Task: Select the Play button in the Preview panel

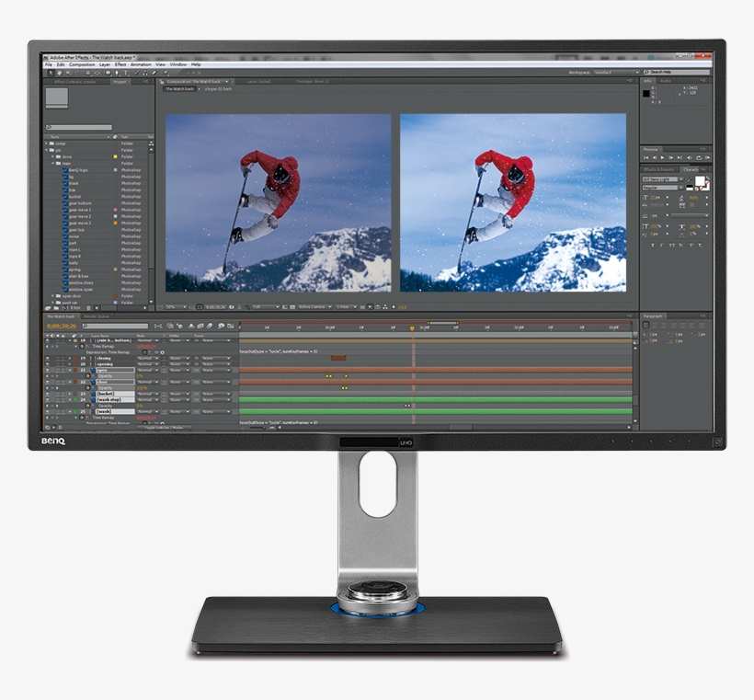Action: [662, 157]
